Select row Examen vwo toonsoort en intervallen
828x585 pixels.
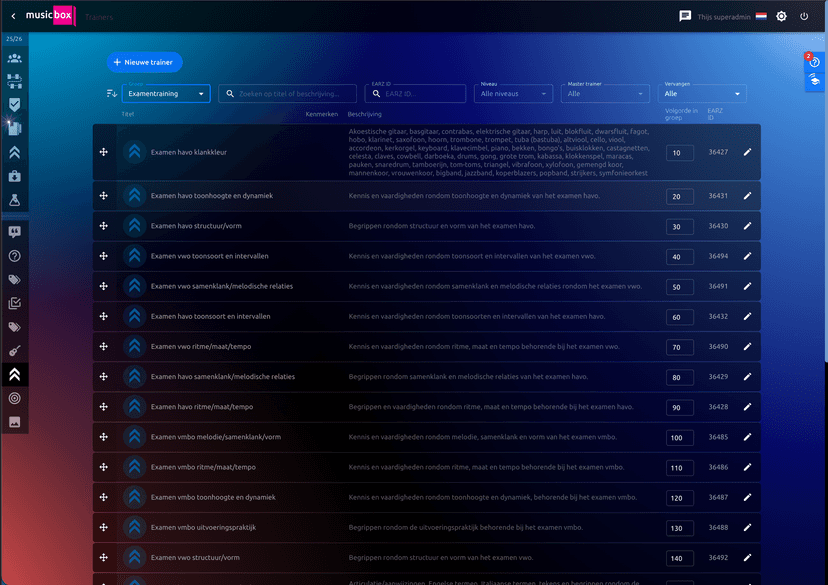pos(427,256)
